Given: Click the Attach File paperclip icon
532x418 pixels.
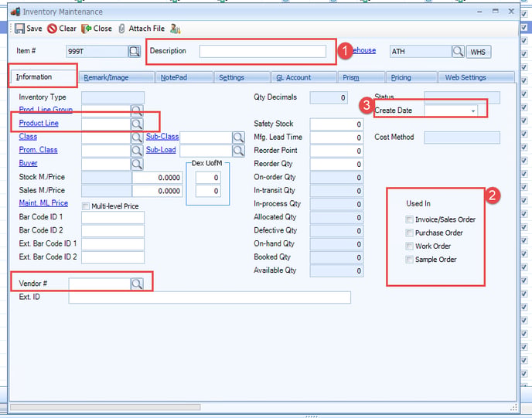Looking at the screenshot, I should point(121,29).
